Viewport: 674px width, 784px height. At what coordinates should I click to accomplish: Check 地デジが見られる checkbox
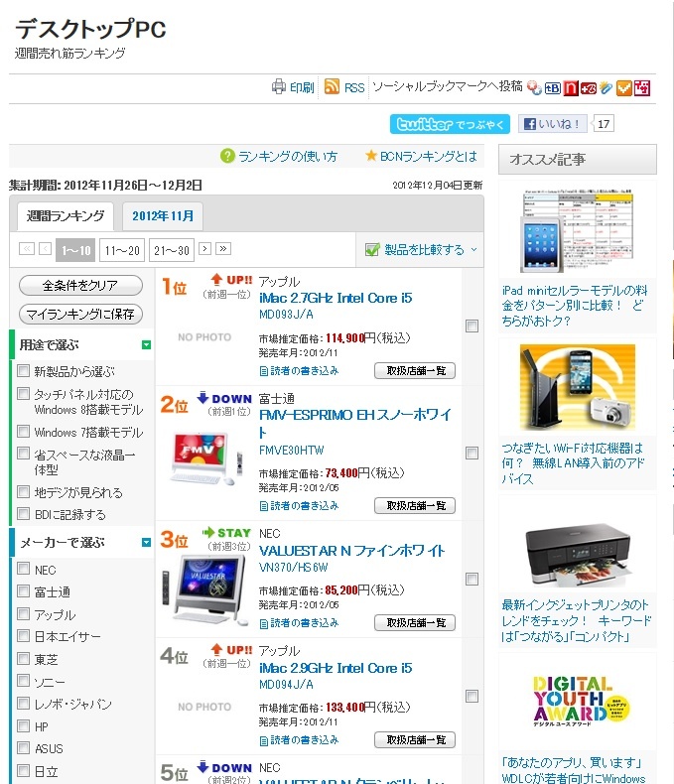click(23, 491)
